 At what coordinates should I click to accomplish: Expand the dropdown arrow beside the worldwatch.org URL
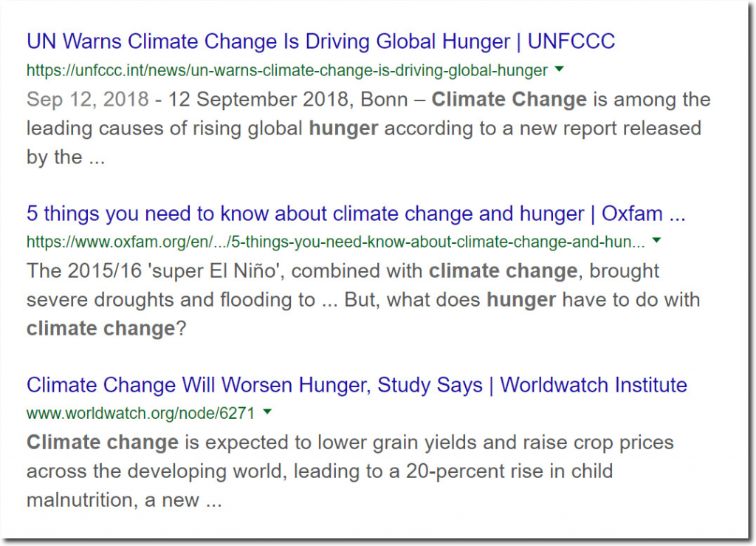[x=268, y=412]
